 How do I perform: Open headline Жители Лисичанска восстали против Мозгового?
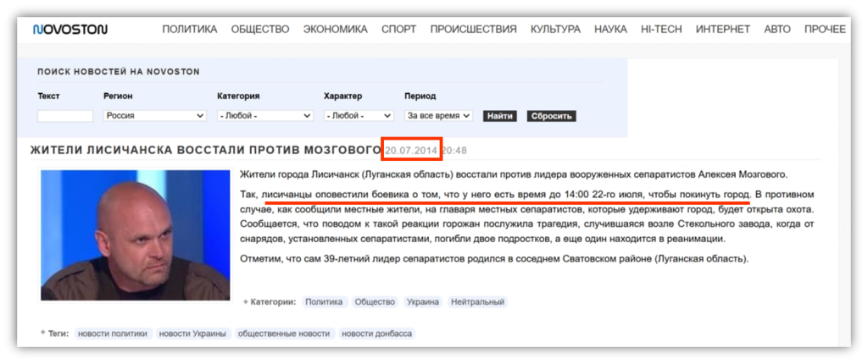[205, 150]
